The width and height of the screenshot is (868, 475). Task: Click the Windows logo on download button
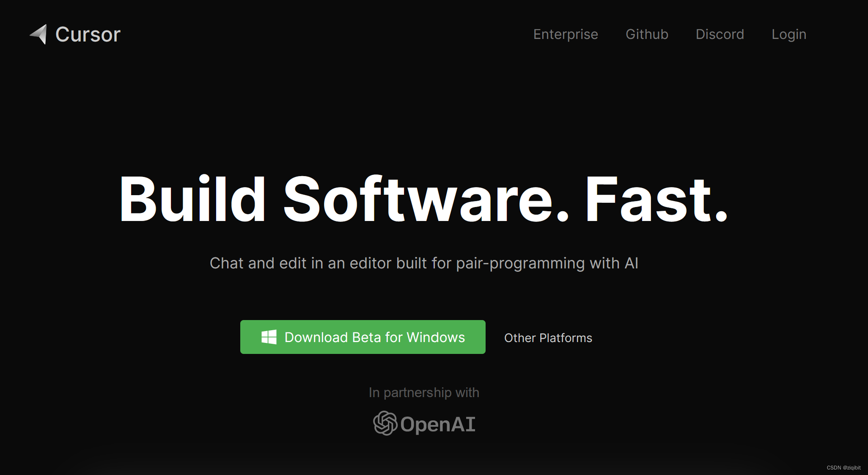pyautogui.click(x=269, y=337)
